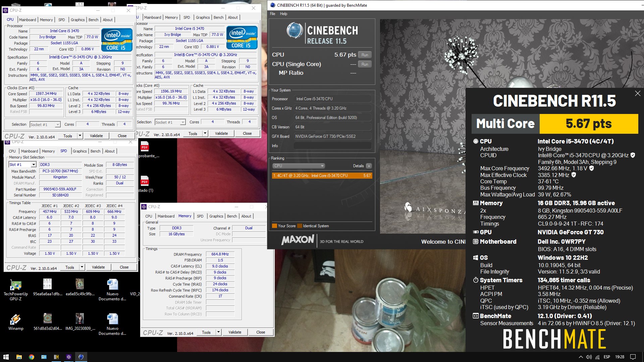
Task: Open the TechPowerUp GPU-Z desktop icon
Action: pyautogui.click(x=16, y=290)
